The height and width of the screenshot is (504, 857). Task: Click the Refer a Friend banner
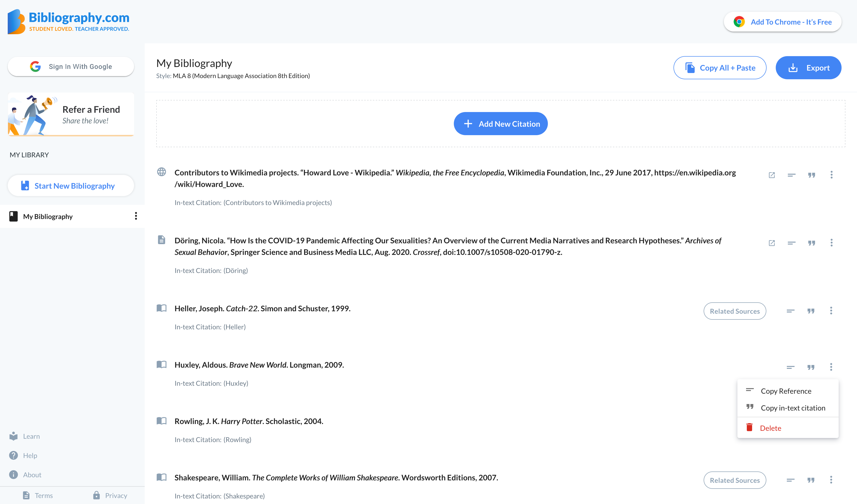point(71,114)
